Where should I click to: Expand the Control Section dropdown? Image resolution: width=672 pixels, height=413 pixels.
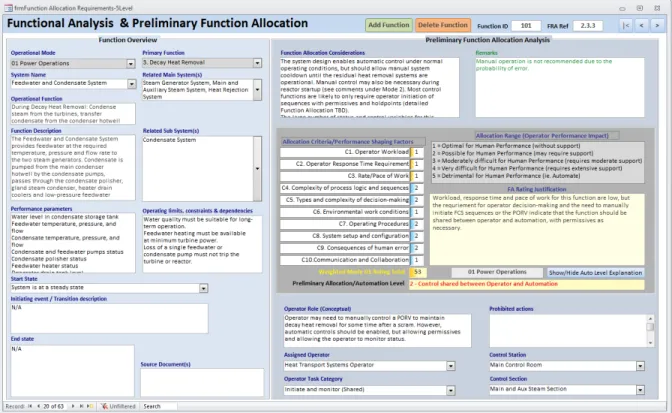[x=640, y=390]
